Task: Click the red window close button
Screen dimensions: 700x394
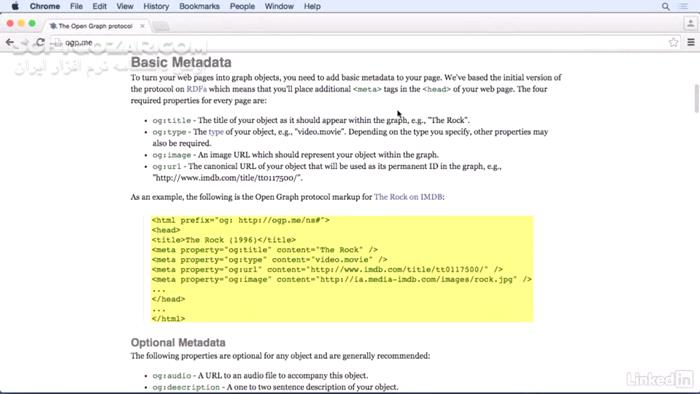Action: (x=10, y=23)
